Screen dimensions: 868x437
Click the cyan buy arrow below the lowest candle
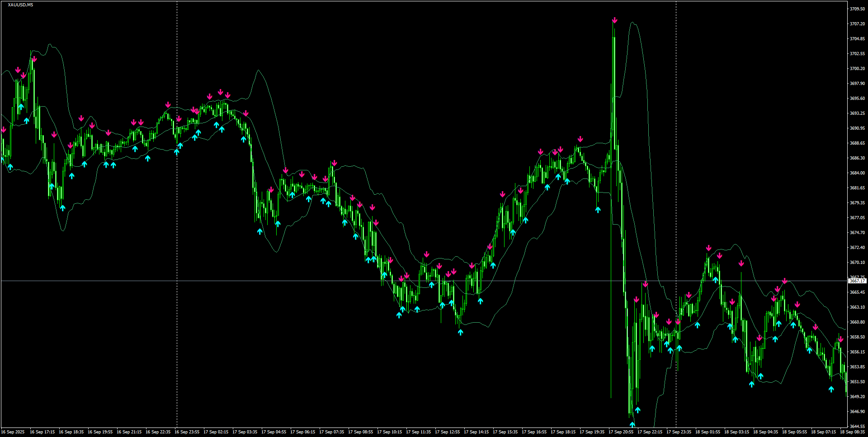(632, 424)
